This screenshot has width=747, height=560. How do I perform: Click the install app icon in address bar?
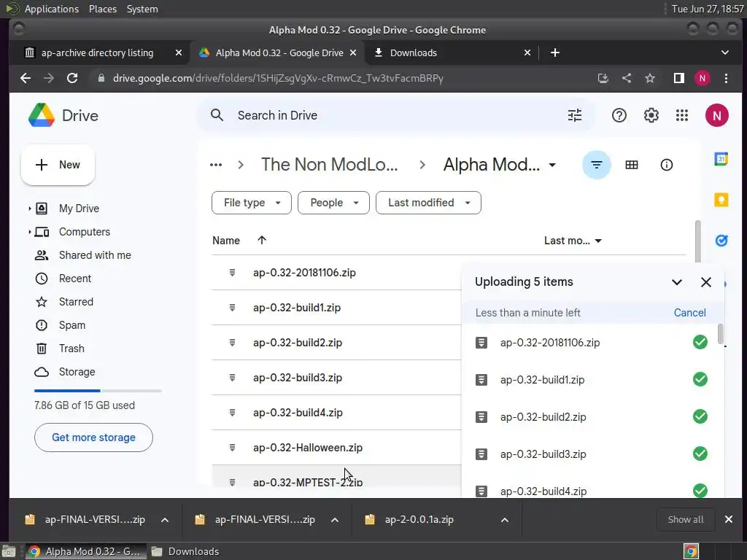tap(603, 78)
